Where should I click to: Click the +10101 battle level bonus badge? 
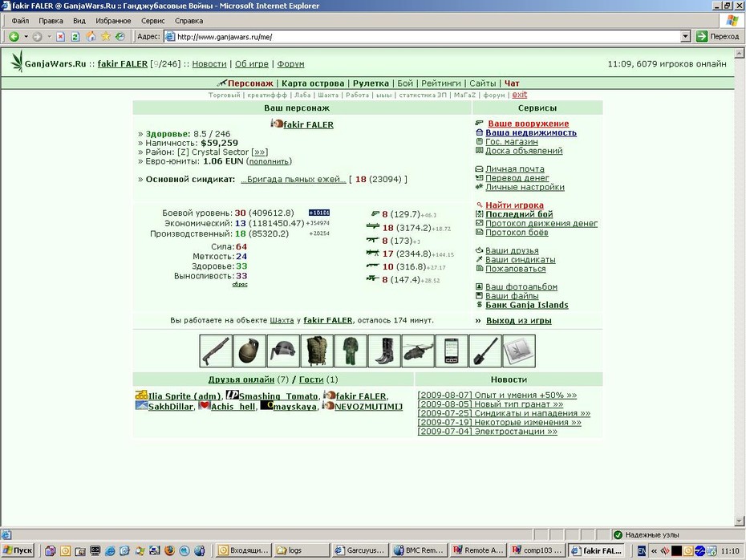(318, 213)
